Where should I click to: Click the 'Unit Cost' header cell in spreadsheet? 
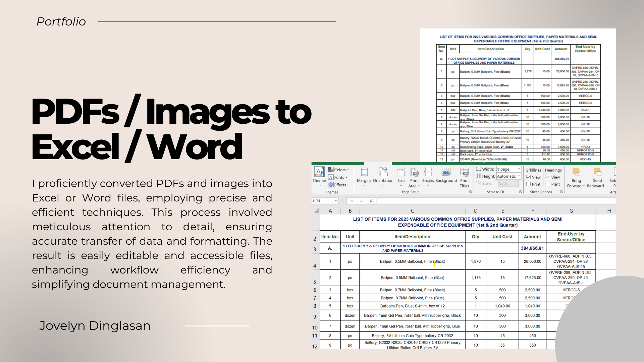pyautogui.click(x=502, y=237)
